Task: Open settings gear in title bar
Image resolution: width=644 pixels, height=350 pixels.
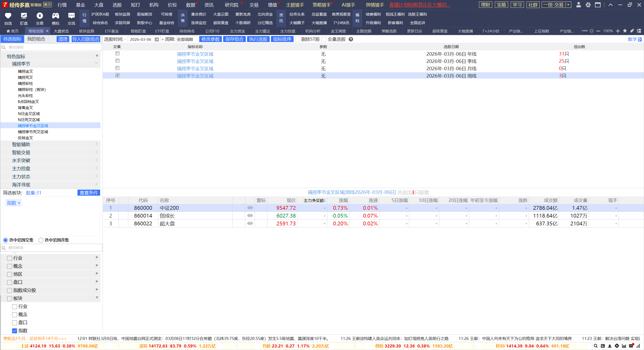Action: 588,5
